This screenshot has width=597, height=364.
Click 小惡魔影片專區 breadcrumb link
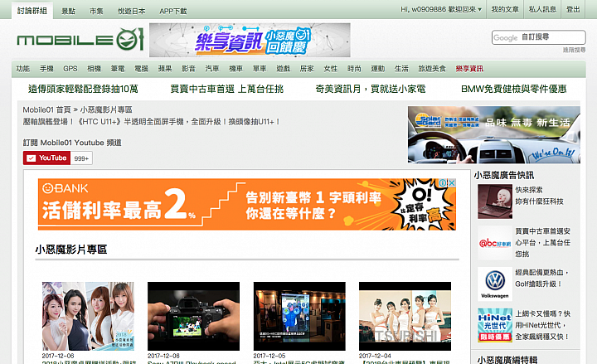tap(106, 109)
